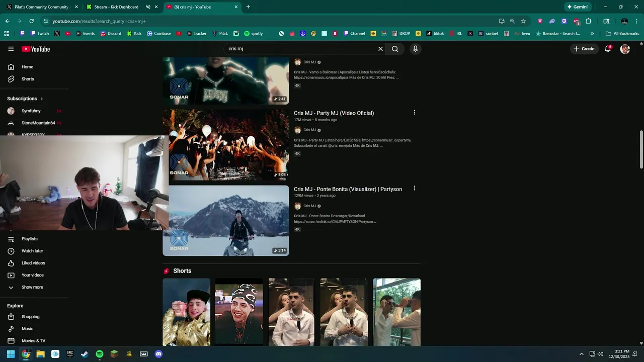Screen dimensions: 644x362
Task: Open Cris MJ channel under Ponte Bonita video
Action: pyautogui.click(x=309, y=206)
